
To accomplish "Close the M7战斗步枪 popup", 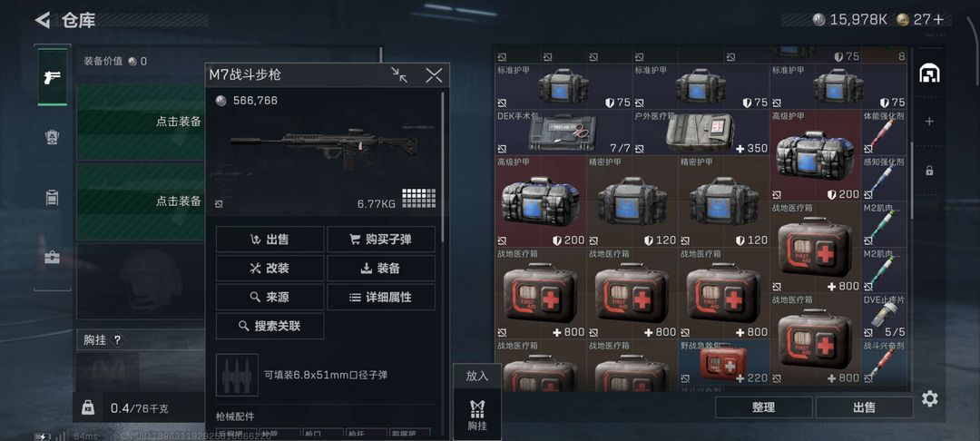I will pos(434,75).
